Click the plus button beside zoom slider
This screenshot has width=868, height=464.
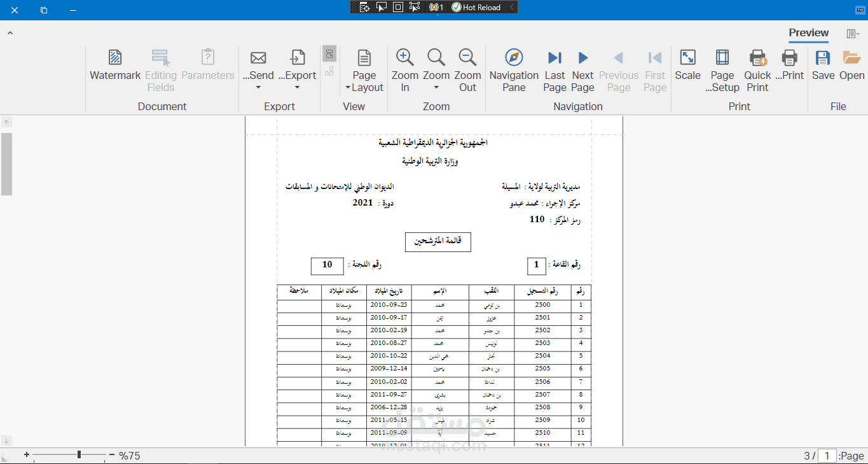coord(27,455)
